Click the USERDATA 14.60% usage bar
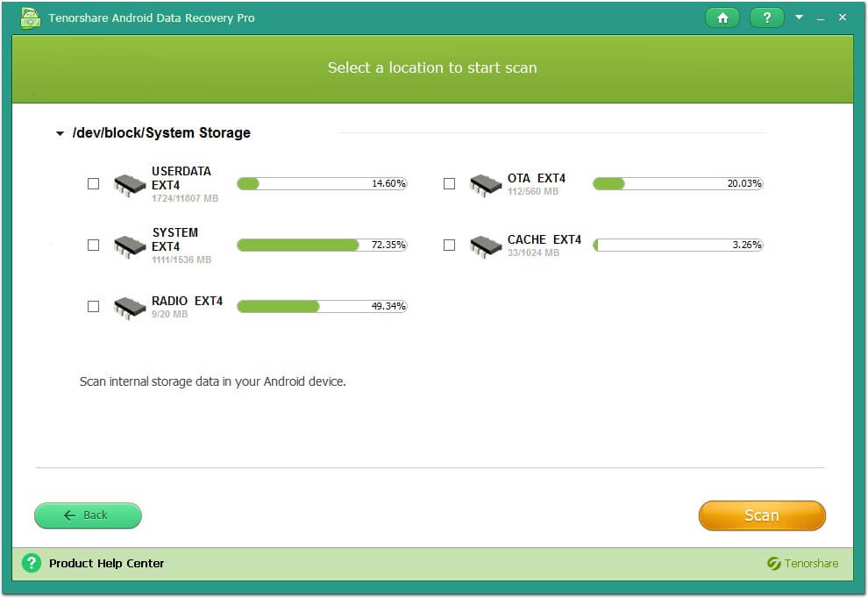868x598 pixels. pos(322,183)
